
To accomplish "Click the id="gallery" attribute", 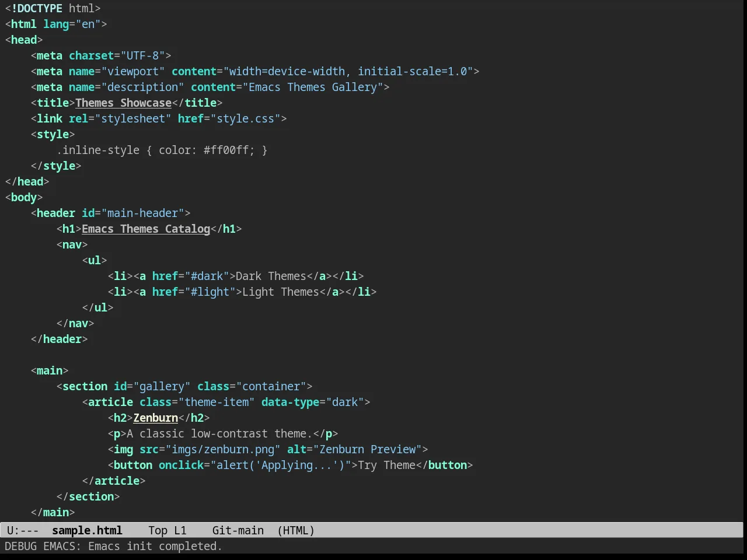I will [x=152, y=386].
